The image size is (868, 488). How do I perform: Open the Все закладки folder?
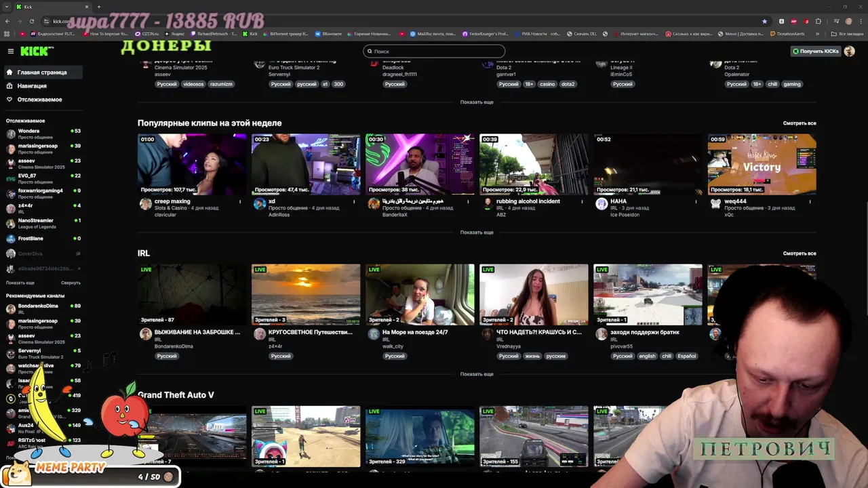pyautogui.click(x=848, y=34)
